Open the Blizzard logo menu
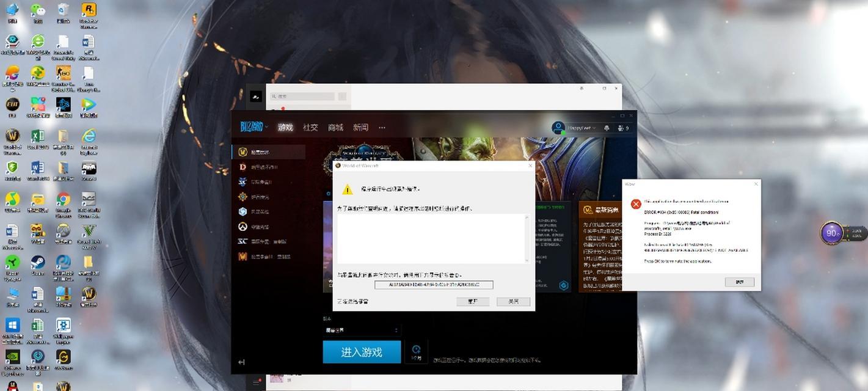 pos(253,127)
